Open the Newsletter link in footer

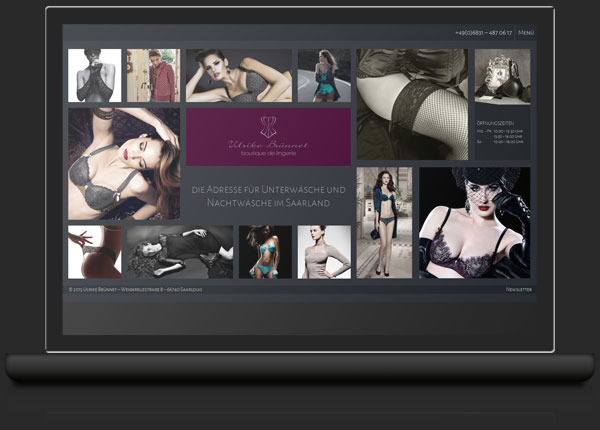tap(518, 290)
